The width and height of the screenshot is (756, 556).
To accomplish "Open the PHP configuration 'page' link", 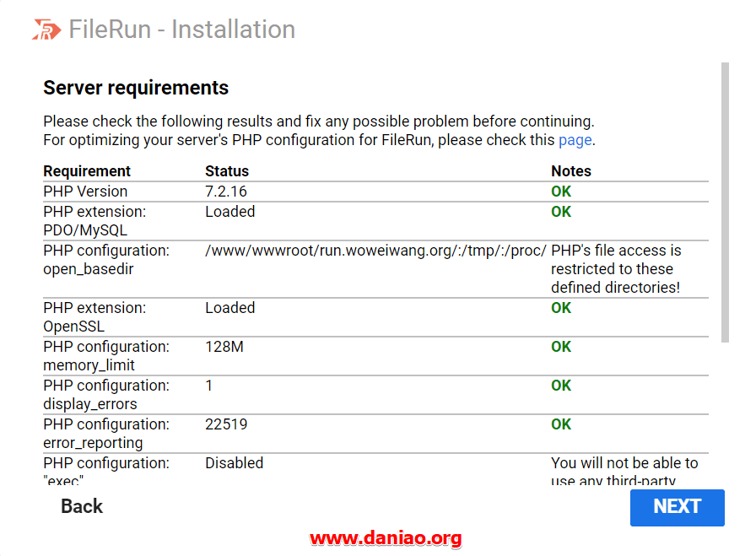I will [x=575, y=140].
